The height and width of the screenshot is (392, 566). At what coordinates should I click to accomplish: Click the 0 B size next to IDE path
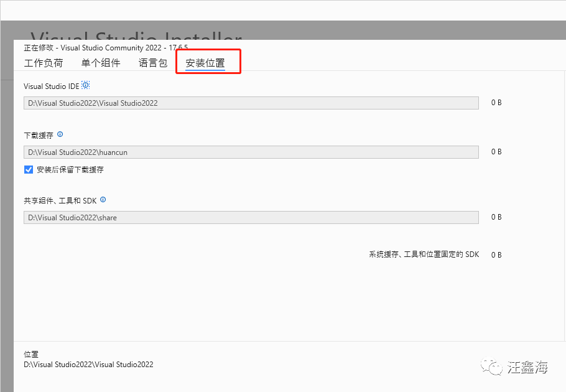click(x=496, y=103)
